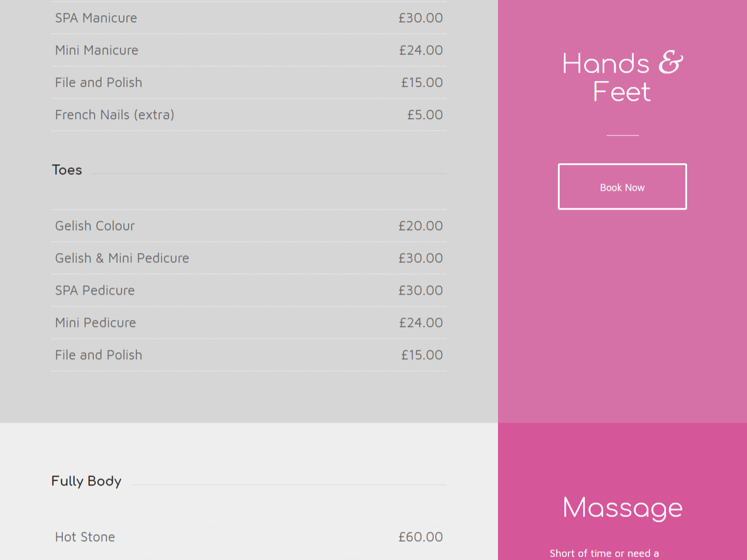
Task: Click the £60.00 Hot Stone price
Action: click(420, 537)
